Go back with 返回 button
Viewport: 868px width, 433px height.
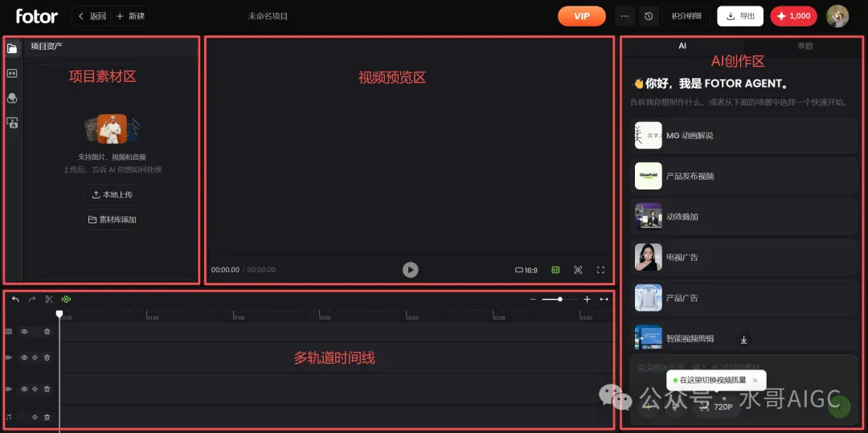[92, 16]
